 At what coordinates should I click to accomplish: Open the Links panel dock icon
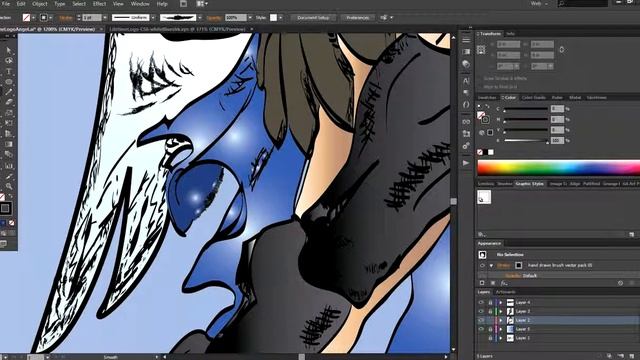tap(466, 122)
